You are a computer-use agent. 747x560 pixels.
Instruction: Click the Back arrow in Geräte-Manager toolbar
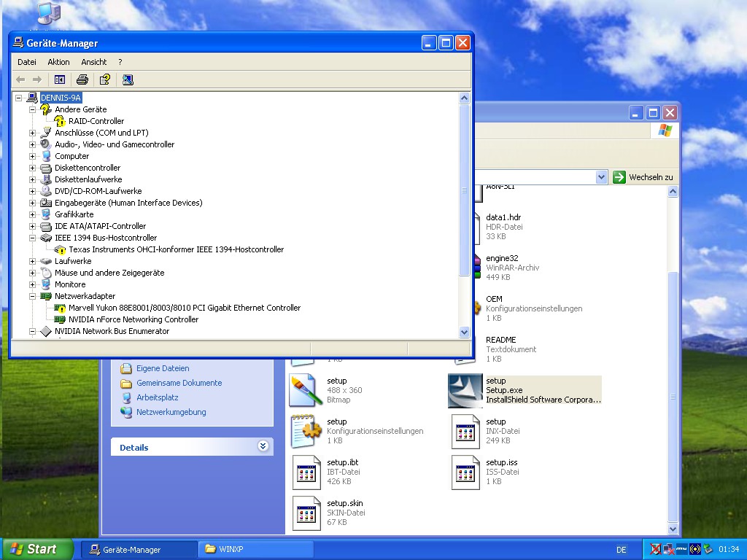click(x=20, y=79)
